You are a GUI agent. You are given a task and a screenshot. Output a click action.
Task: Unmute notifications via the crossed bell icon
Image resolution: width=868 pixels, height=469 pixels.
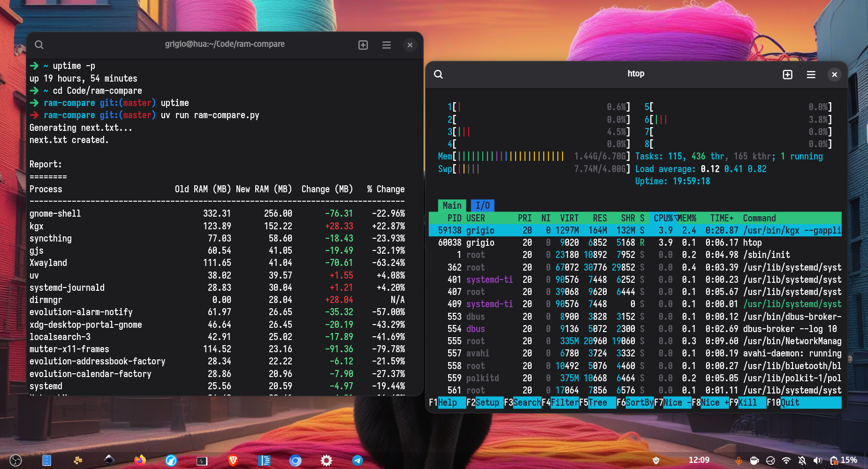coord(802,461)
